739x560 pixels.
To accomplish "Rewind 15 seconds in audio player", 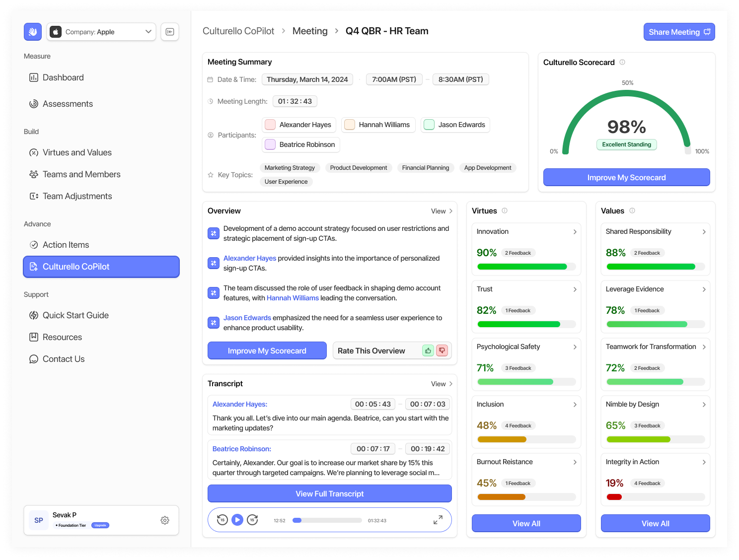I will [222, 520].
